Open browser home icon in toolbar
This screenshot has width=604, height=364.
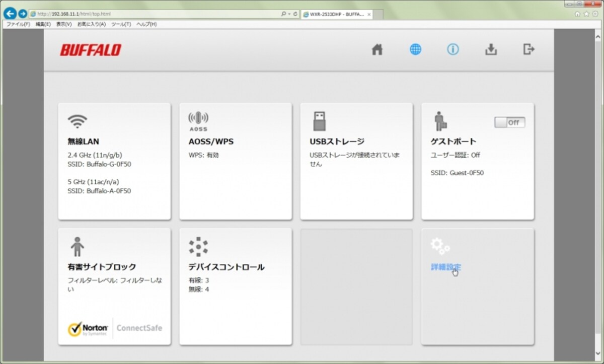tap(577, 14)
